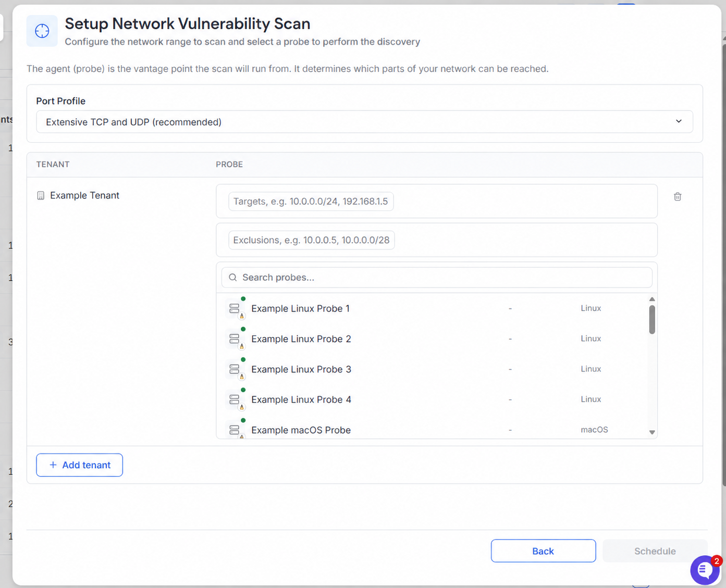Focus the Search probes field
Screen dimensions: 726x588
(437, 278)
